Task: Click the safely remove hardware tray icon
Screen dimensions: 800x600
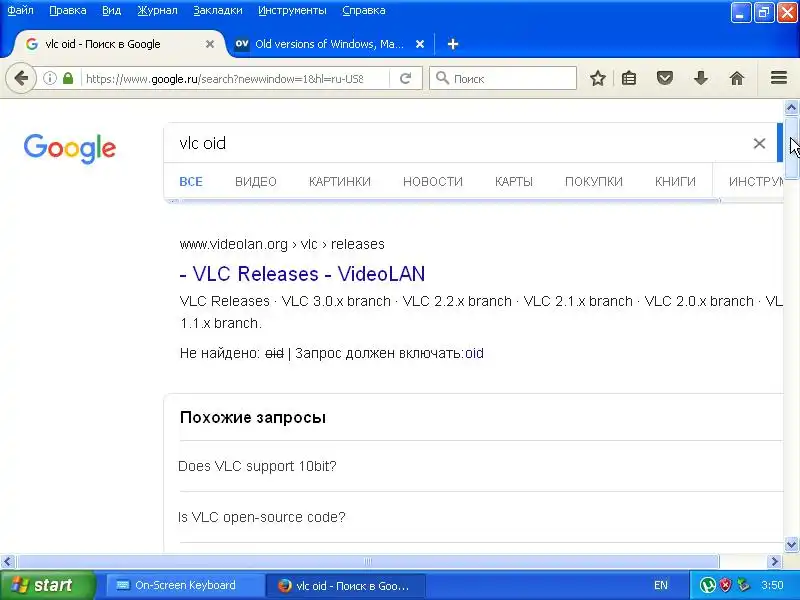Action: pos(743,585)
